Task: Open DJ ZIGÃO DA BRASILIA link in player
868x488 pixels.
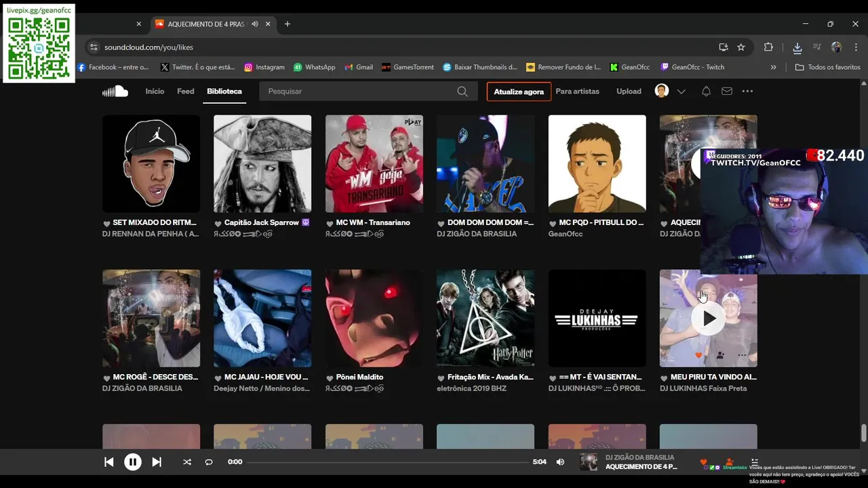Action: pos(640,457)
